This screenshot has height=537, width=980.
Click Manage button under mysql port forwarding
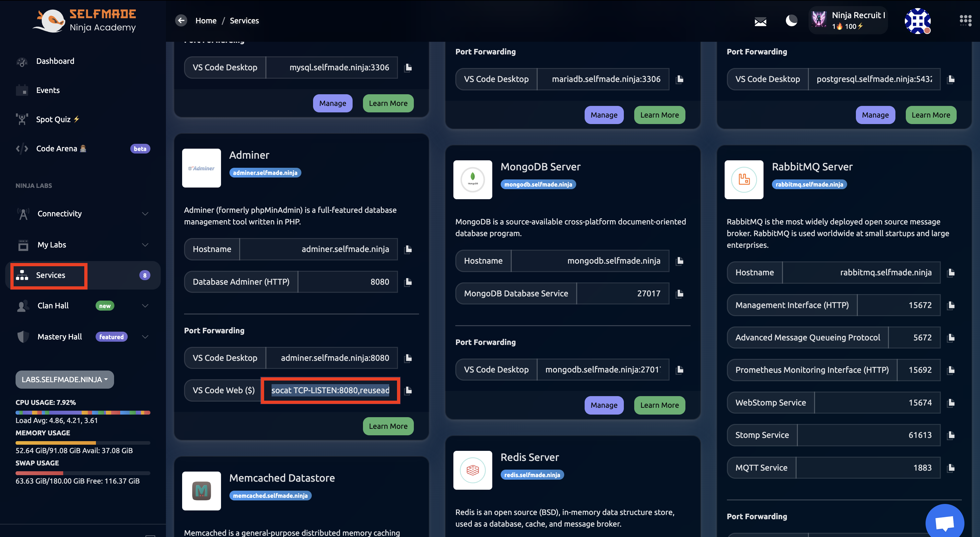[x=332, y=103]
